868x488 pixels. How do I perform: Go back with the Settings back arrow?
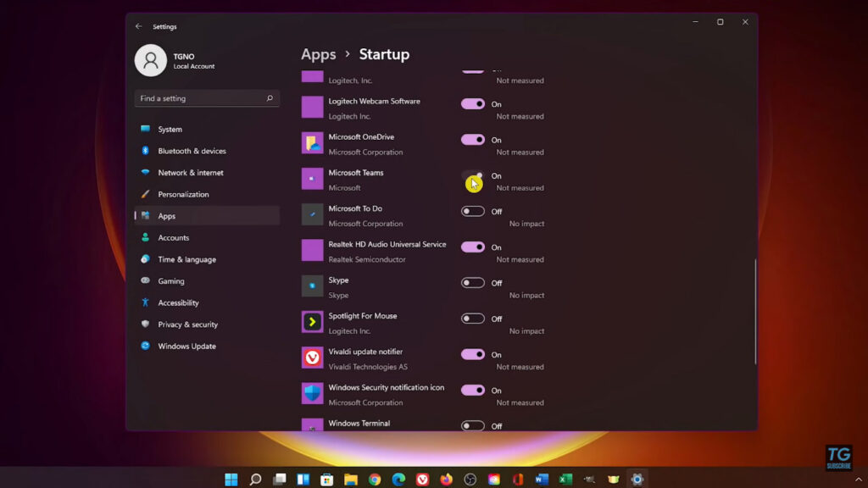point(138,26)
